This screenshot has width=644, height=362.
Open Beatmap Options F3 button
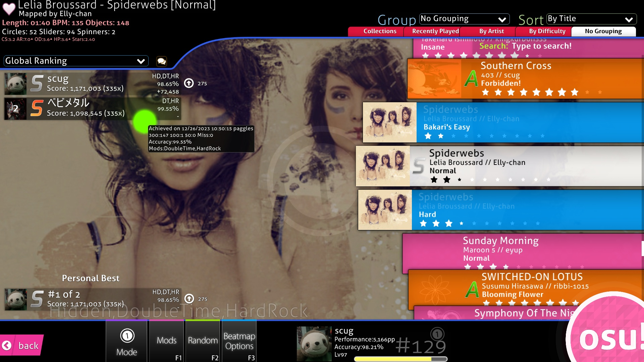tap(239, 341)
